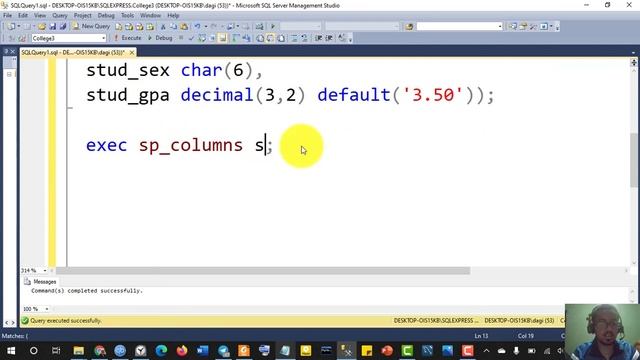The height and width of the screenshot is (360, 640).
Task: Click the Parse checkmark icon
Action: [x=191, y=38]
